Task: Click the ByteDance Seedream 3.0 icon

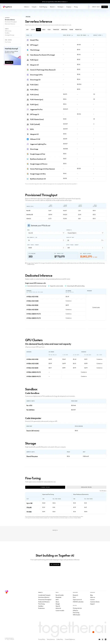Action: point(28,179)
